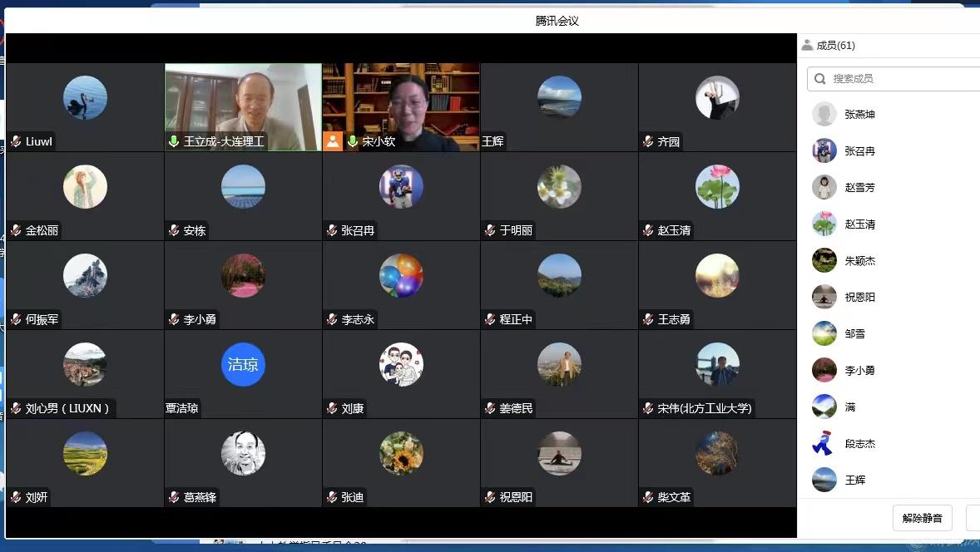
Task: Click the blue 洁琼 avatar circle
Action: [x=243, y=364]
